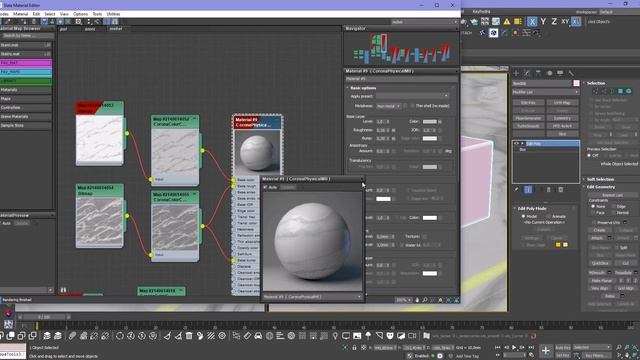Select the XY plane constraint button
The height and width of the screenshot is (360, 640).
coord(565,22)
